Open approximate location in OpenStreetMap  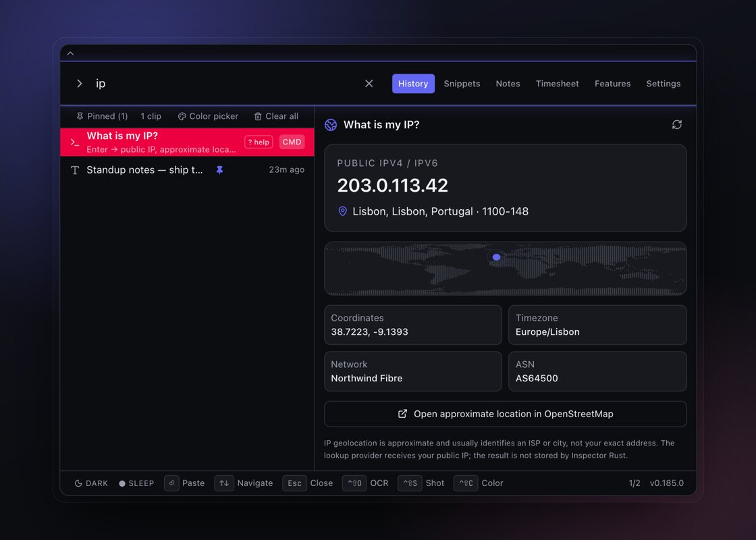pos(506,414)
